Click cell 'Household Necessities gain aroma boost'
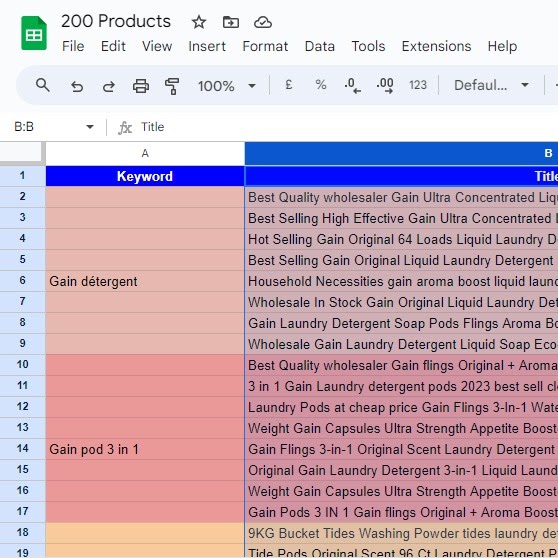The height and width of the screenshot is (558, 558). [401, 281]
